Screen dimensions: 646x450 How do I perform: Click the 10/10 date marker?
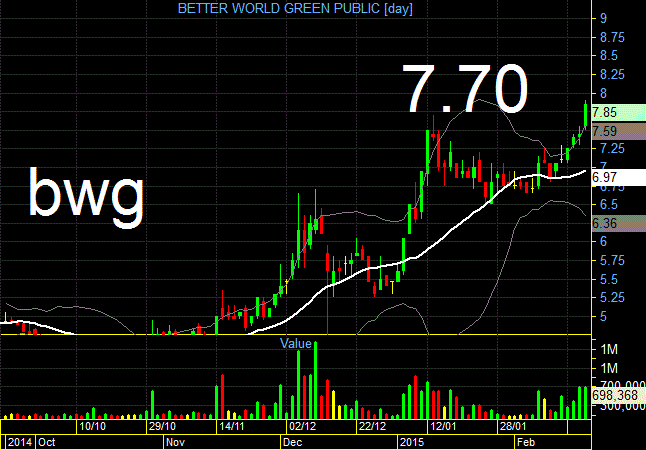pos(93,426)
